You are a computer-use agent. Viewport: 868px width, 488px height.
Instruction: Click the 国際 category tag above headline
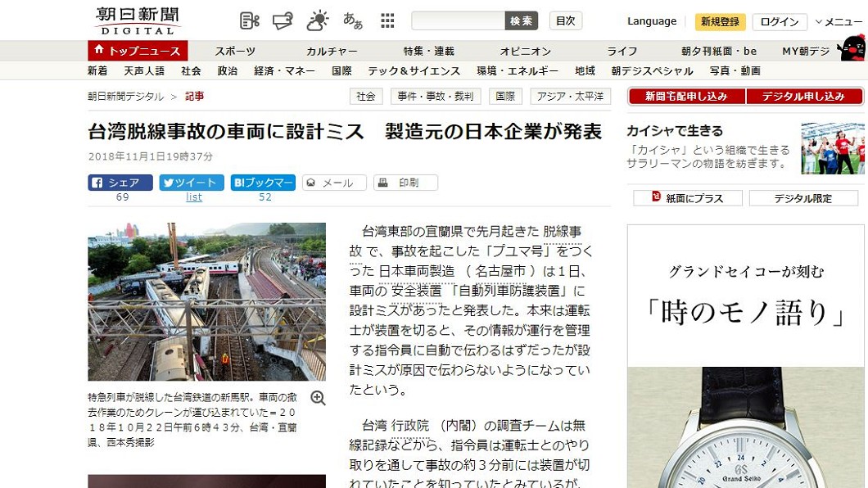click(x=505, y=97)
